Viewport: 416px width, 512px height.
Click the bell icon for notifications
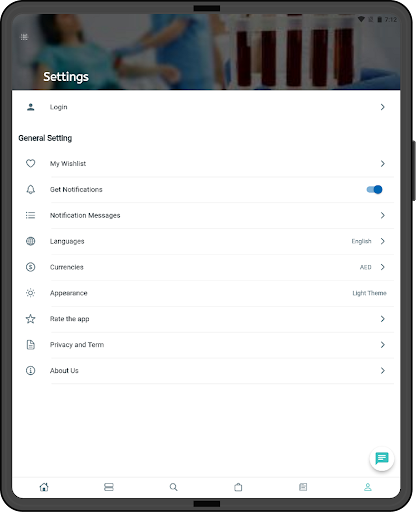[30, 189]
